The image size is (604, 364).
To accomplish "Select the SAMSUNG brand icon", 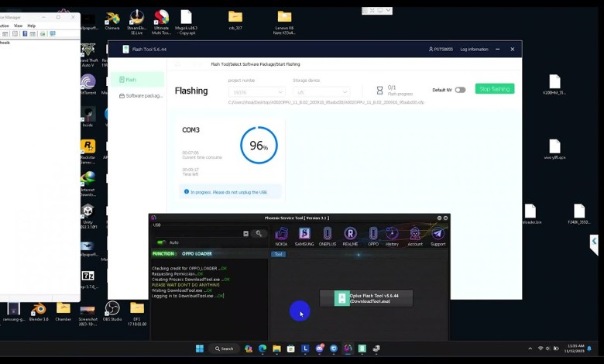I will coord(304,234).
